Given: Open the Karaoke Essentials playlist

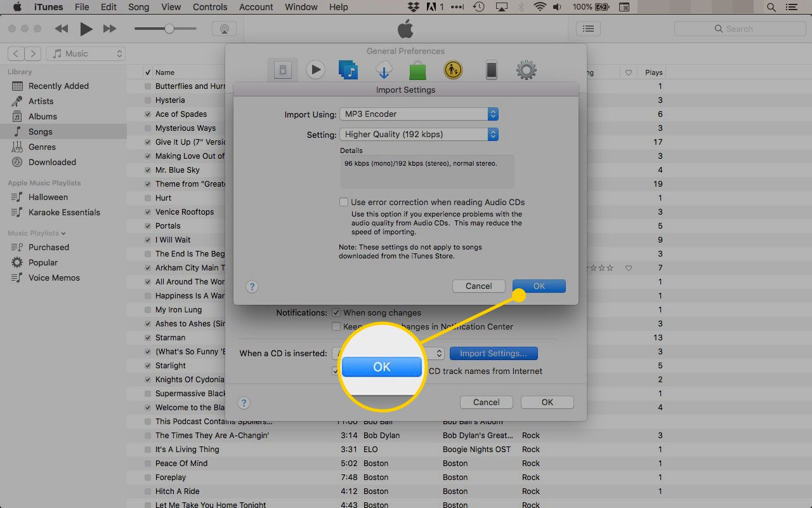Looking at the screenshot, I should (x=64, y=213).
